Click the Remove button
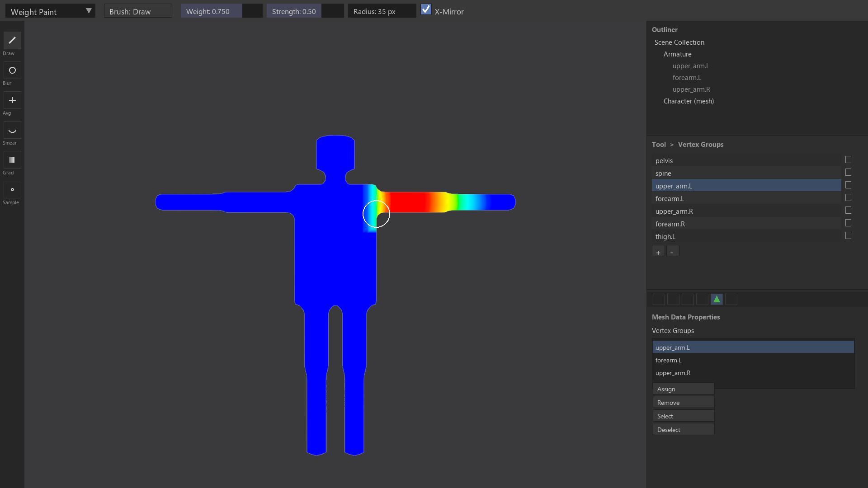The image size is (868, 488). coord(684,402)
